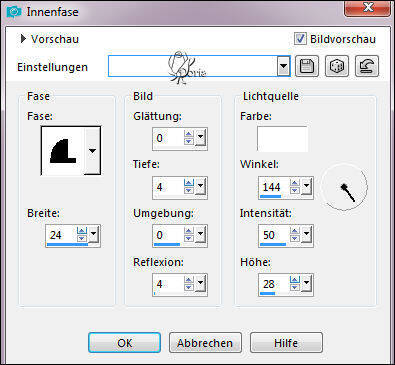Click the reset to default arrow icon
The height and width of the screenshot is (365, 395).
click(x=367, y=66)
